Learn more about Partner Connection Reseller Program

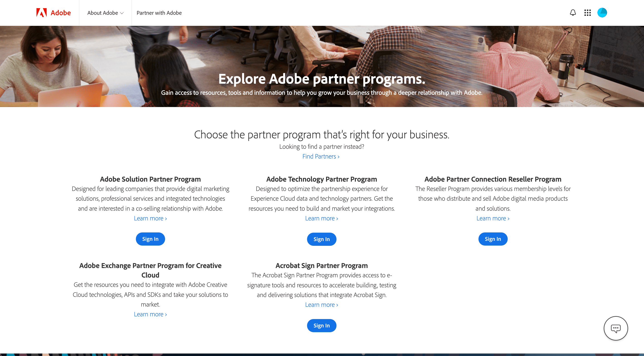tap(493, 218)
